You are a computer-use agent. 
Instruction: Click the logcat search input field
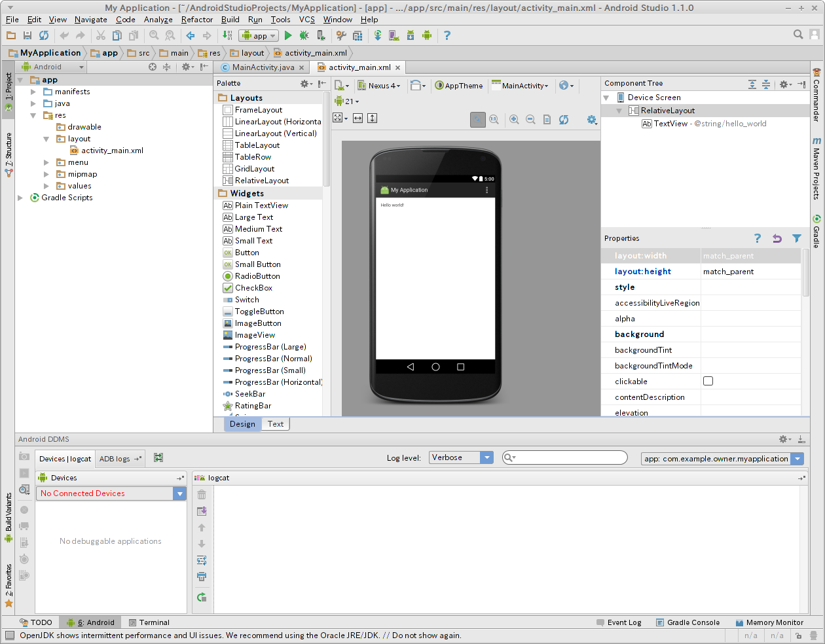(570, 457)
